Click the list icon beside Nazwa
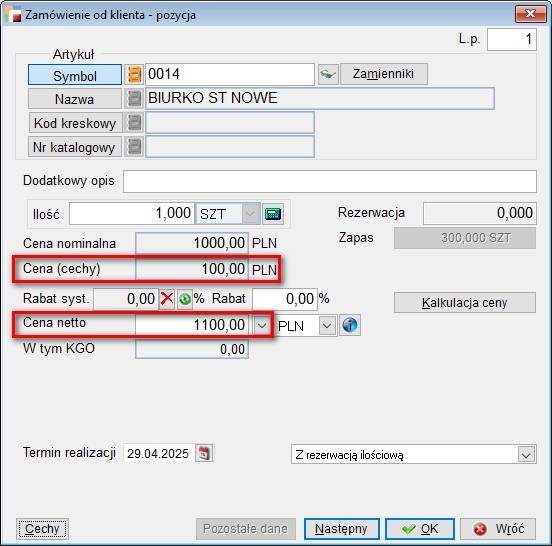 pyautogui.click(x=134, y=98)
